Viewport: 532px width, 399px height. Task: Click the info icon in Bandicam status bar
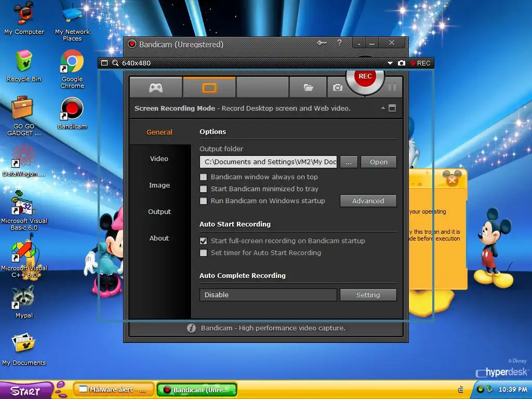(x=191, y=328)
